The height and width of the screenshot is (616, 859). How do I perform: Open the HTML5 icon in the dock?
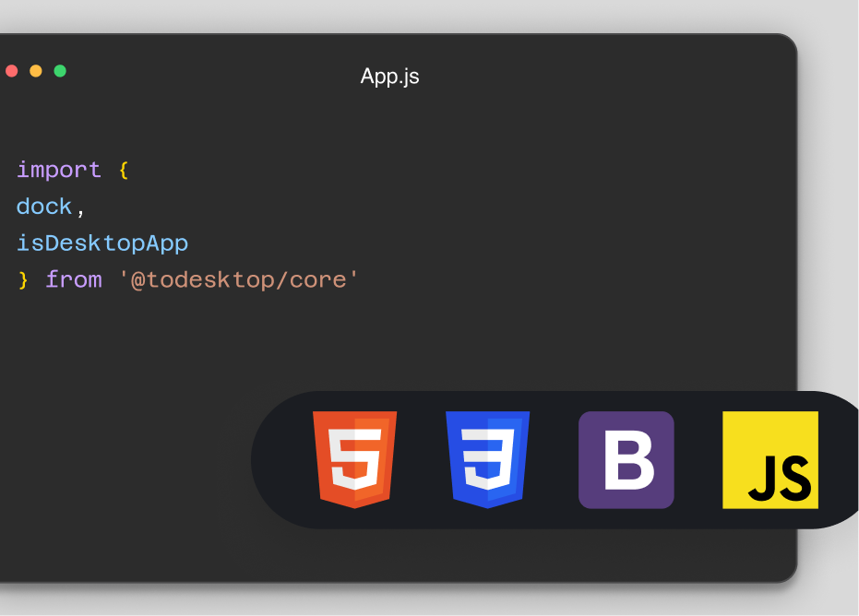point(354,459)
